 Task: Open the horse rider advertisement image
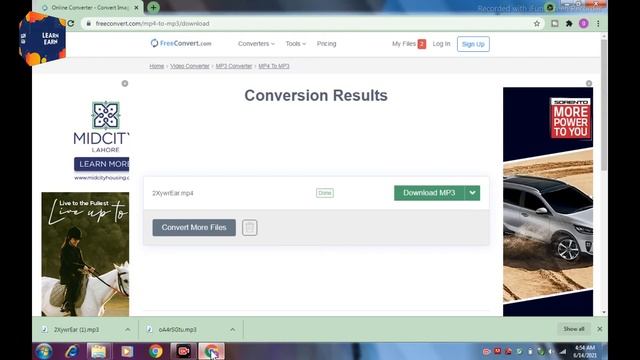[85, 254]
